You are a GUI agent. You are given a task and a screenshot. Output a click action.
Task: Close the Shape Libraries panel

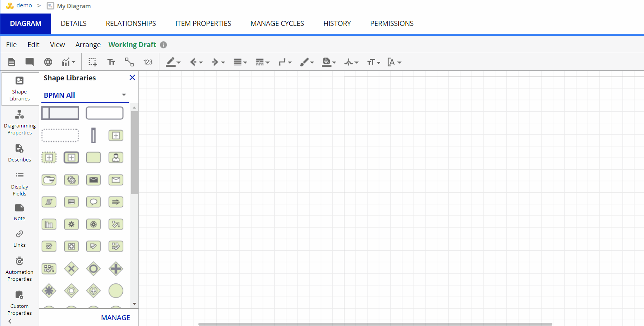click(x=132, y=78)
